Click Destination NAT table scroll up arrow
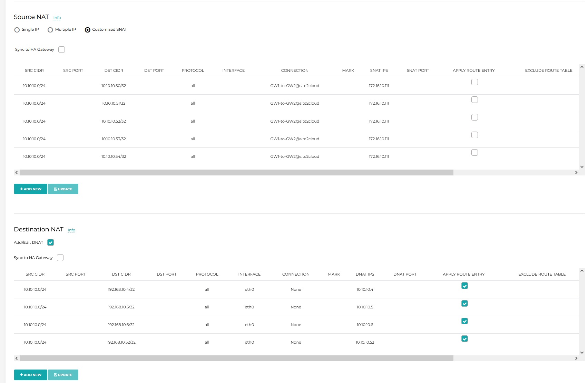Viewport: 588px width, 383px height. click(x=582, y=271)
